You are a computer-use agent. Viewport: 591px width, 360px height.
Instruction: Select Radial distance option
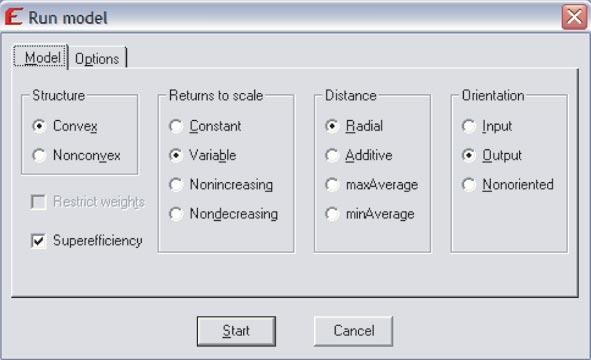[332, 126]
